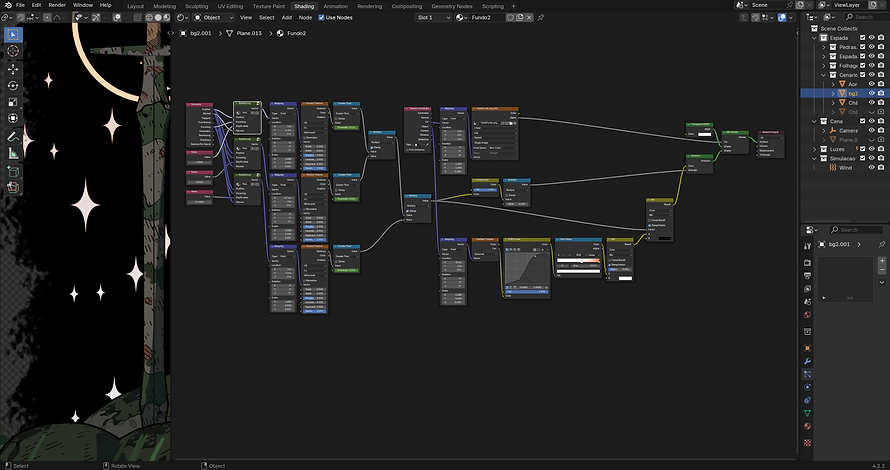The height and width of the screenshot is (470, 890).
Task: Open the node editor type dropdown
Action: [x=182, y=18]
